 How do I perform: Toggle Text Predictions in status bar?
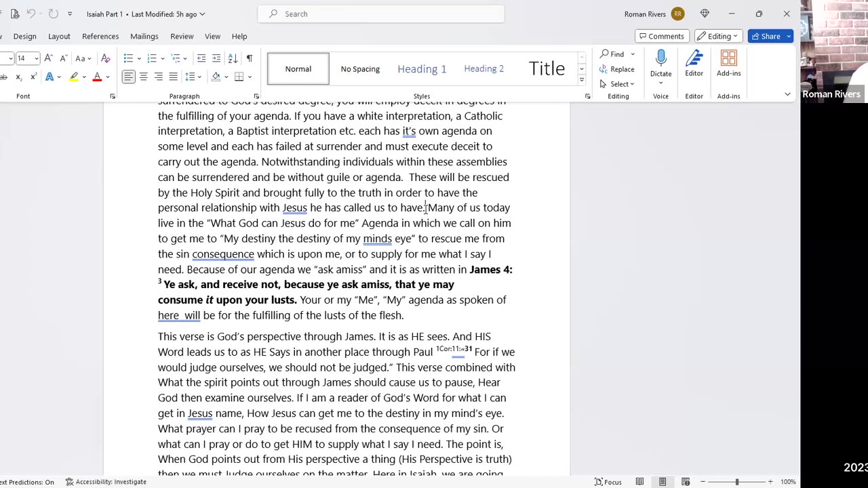(x=26, y=482)
